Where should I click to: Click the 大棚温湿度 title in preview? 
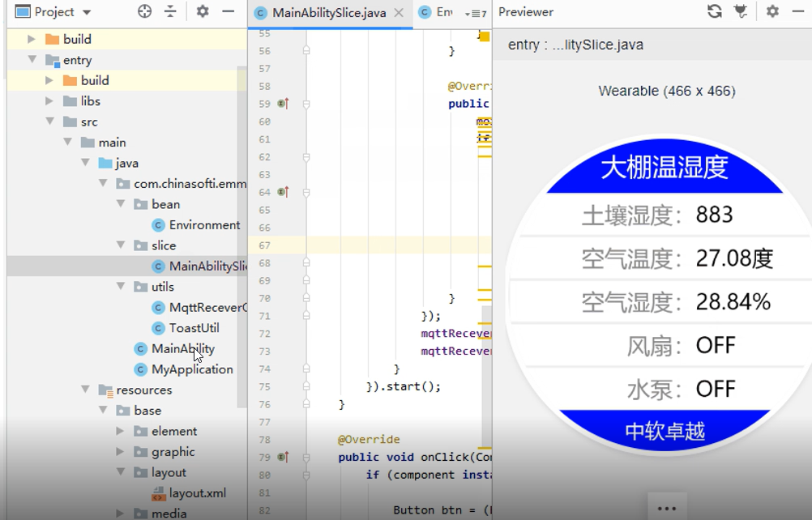[x=665, y=167]
